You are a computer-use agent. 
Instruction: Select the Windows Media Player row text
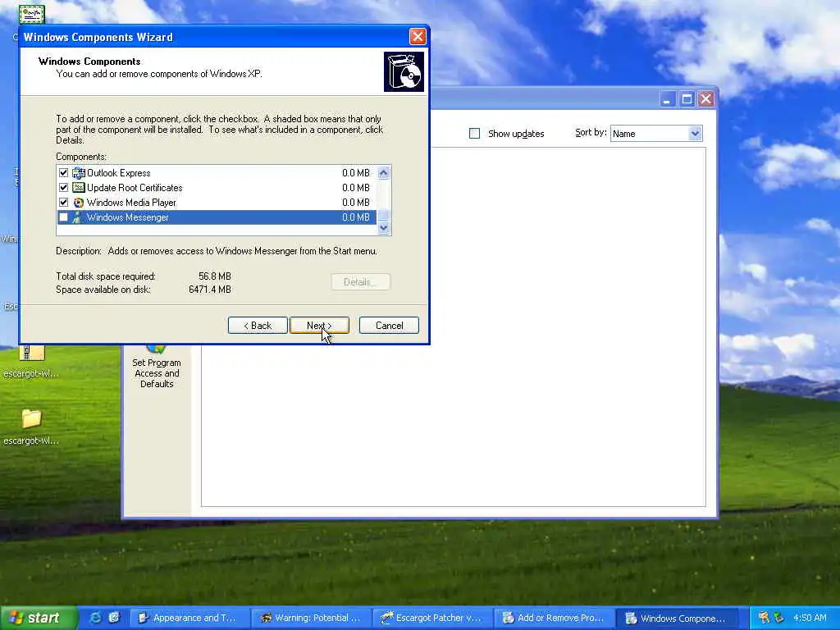[x=131, y=203]
